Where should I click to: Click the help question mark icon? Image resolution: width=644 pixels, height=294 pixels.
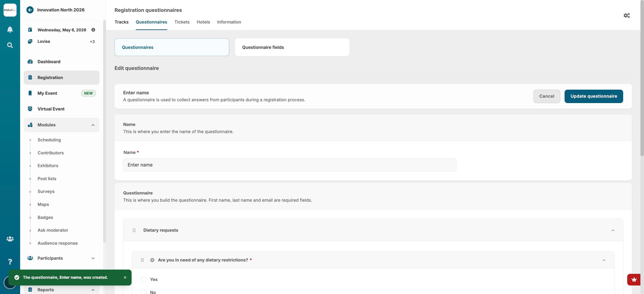pyautogui.click(x=10, y=262)
